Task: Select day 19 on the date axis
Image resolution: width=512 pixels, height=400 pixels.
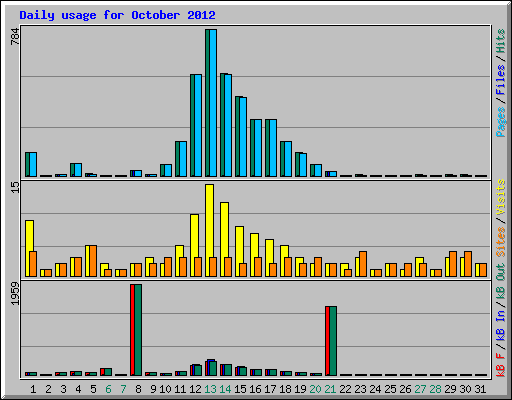Action: (300, 389)
